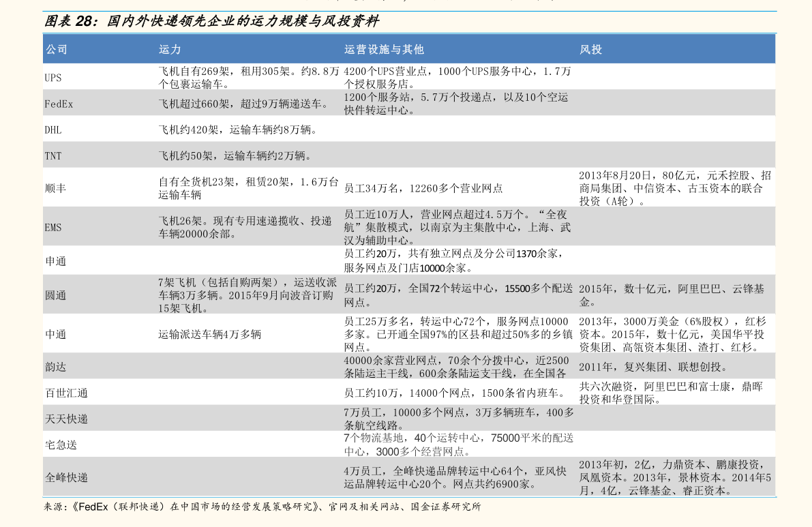
Task: Click the '申通' company cell
Action: tap(55, 261)
